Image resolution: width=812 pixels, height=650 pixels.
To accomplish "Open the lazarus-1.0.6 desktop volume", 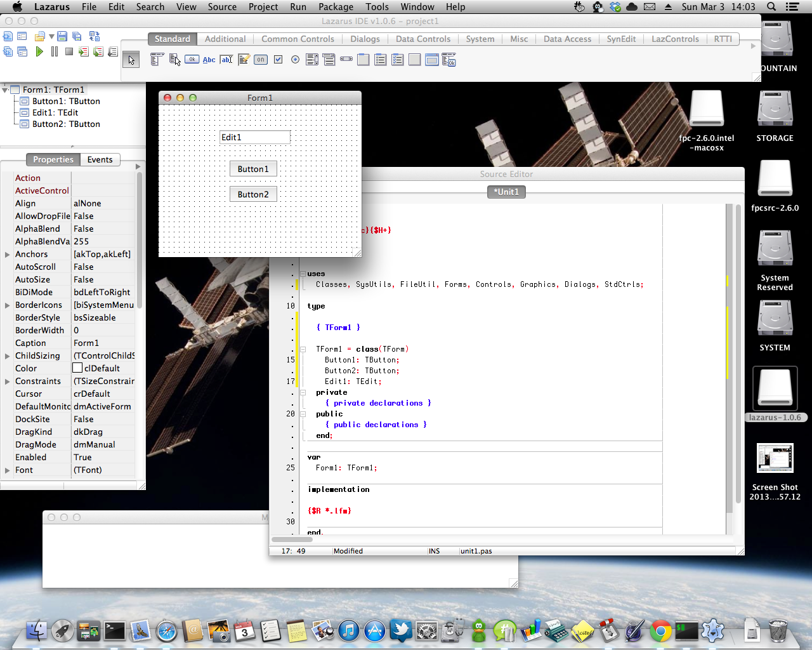I will click(775, 395).
